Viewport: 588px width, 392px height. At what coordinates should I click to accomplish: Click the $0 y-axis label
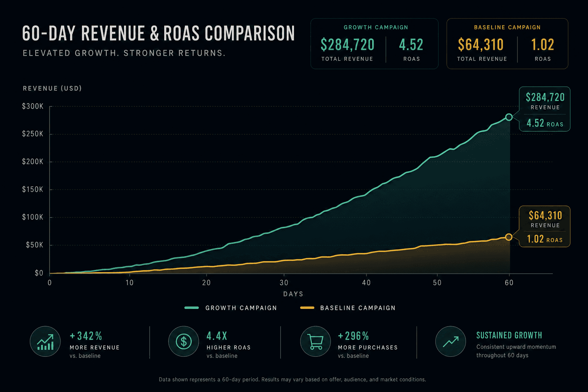39,273
